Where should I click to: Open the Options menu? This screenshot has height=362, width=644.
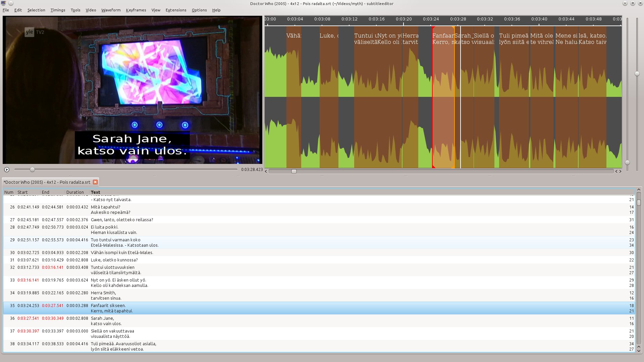199,10
